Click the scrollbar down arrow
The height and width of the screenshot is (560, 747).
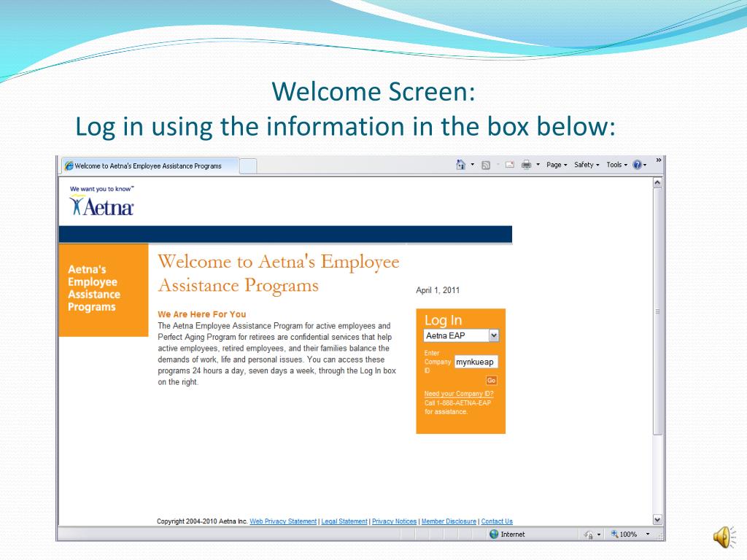click(x=657, y=519)
